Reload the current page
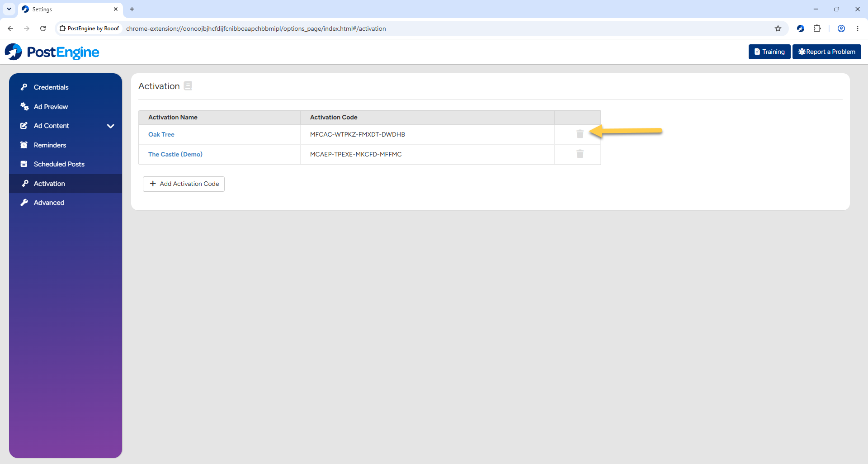The width and height of the screenshot is (868, 464). (43, 28)
